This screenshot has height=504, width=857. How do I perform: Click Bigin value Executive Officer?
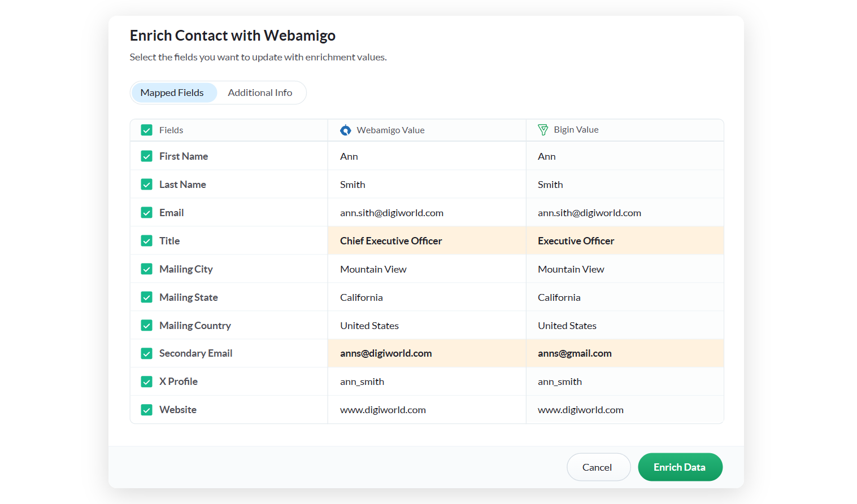576,241
